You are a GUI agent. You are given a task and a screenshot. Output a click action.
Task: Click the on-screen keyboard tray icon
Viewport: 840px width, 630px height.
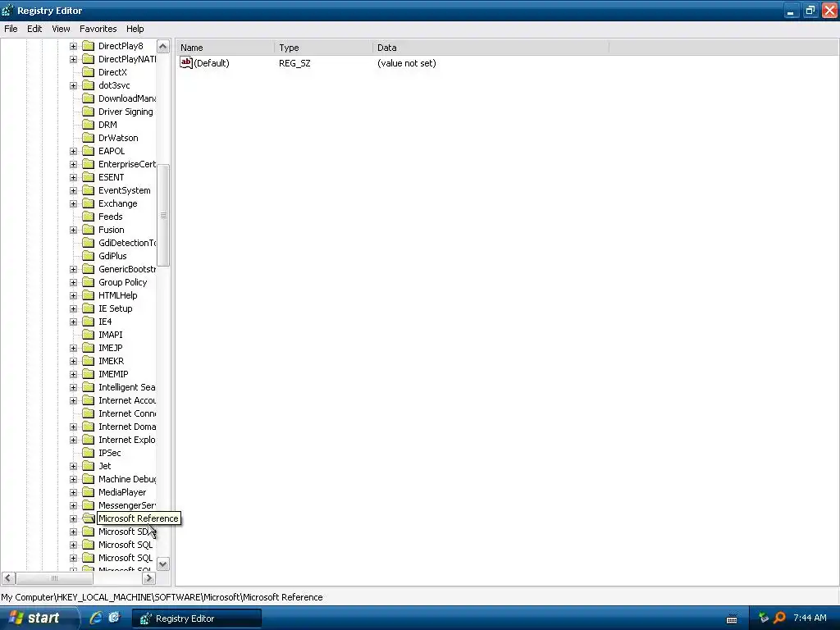click(731, 619)
